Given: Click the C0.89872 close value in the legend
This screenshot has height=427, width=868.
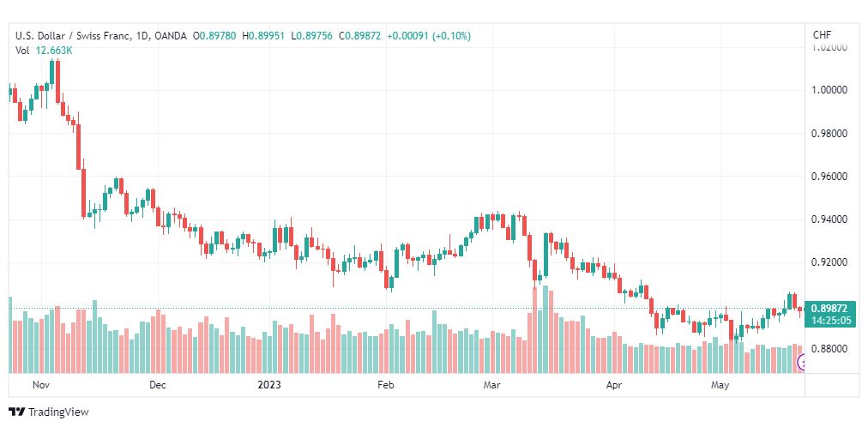Looking at the screenshot, I should pyautogui.click(x=360, y=36).
